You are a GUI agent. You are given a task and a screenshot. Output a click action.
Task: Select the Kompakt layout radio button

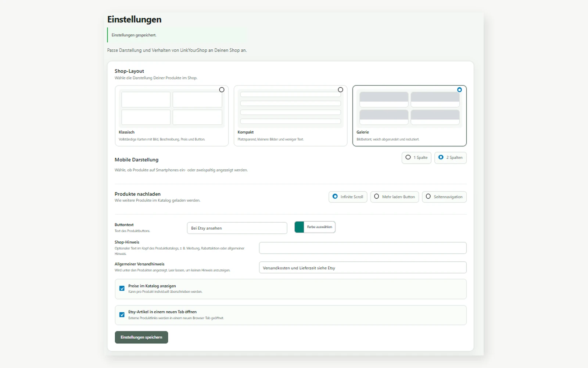click(x=340, y=90)
